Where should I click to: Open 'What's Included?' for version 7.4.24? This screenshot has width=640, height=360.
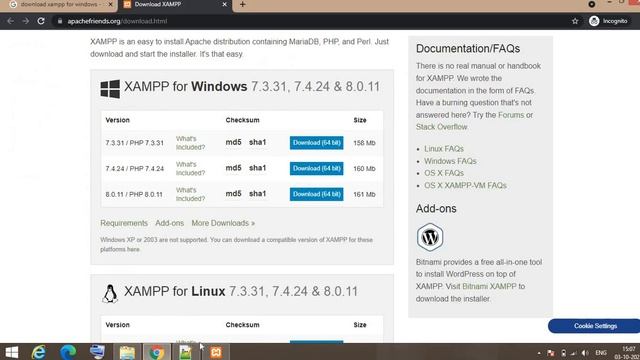(190, 169)
